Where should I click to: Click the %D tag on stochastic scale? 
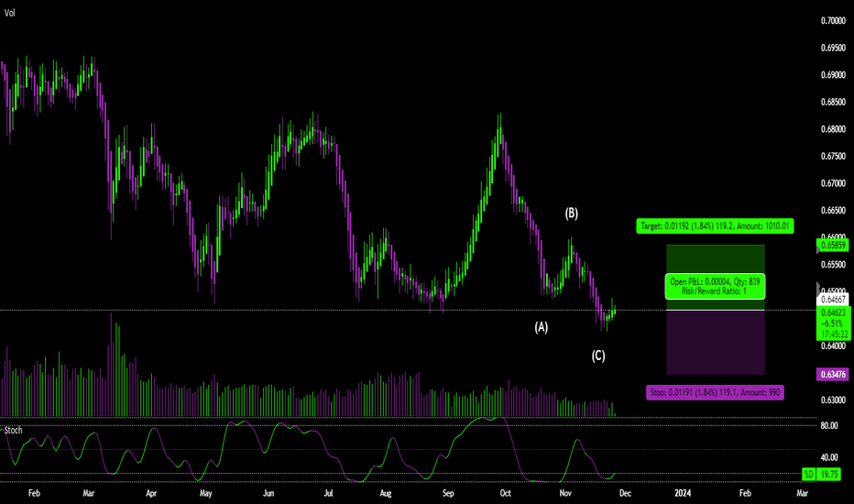[809, 474]
